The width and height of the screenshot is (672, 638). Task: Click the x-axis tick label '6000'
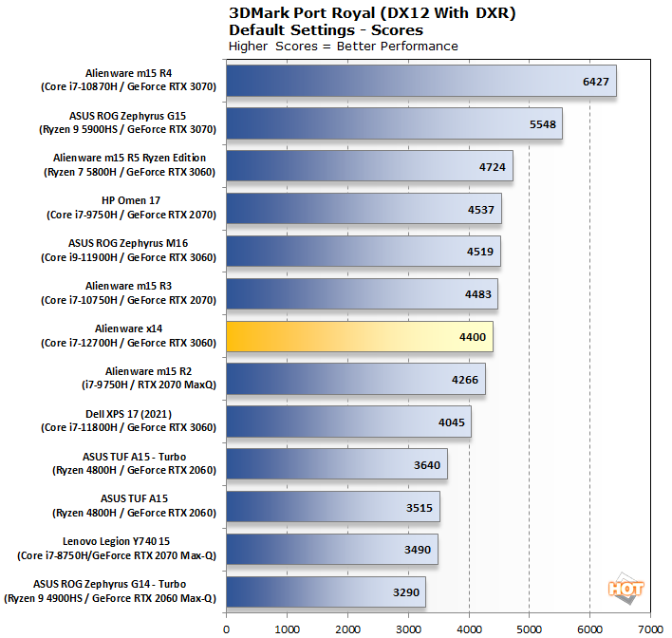coord(590,629)
